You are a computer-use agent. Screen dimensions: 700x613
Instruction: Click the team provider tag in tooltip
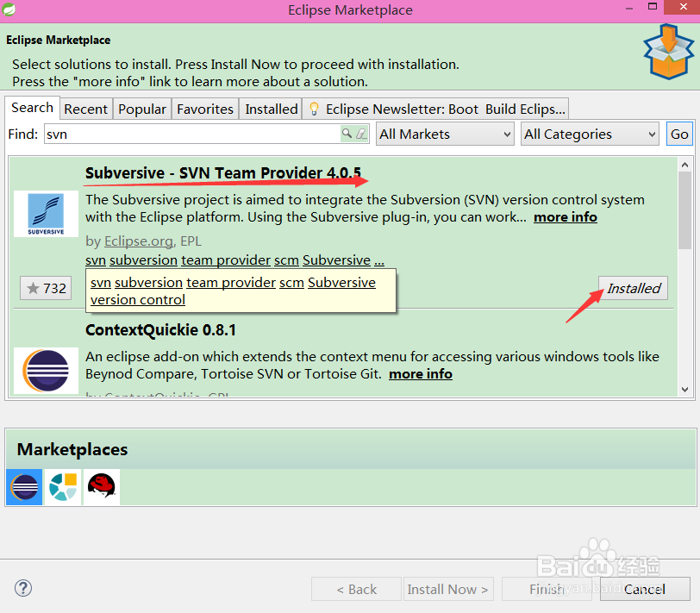click(231, 283)
